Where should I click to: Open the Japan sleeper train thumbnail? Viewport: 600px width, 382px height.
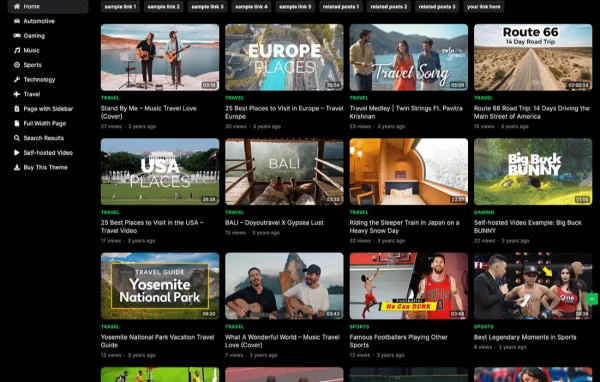pyautogui.click(x=409, y=171)
